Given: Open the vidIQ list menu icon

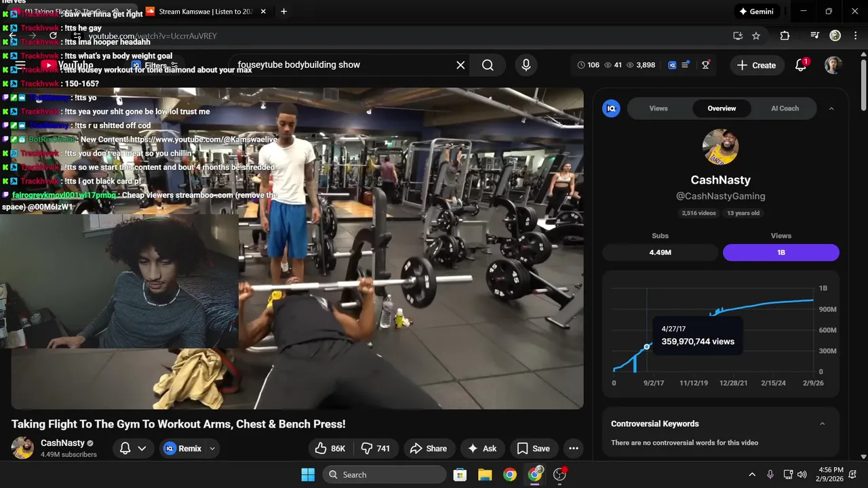Looking at the screenshot, I should (686, 65).
